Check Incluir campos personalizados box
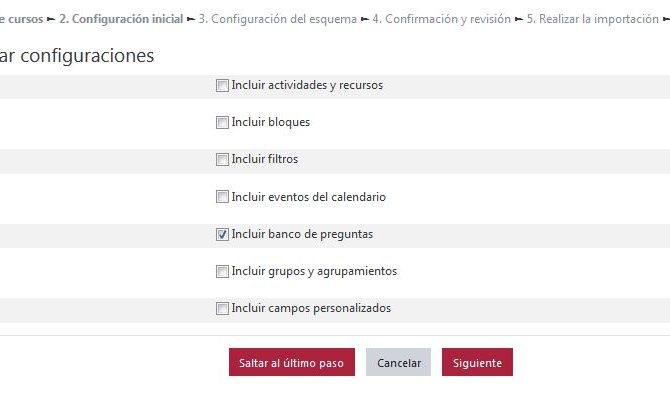Screen dimensions: 670x398 [222, 308]
